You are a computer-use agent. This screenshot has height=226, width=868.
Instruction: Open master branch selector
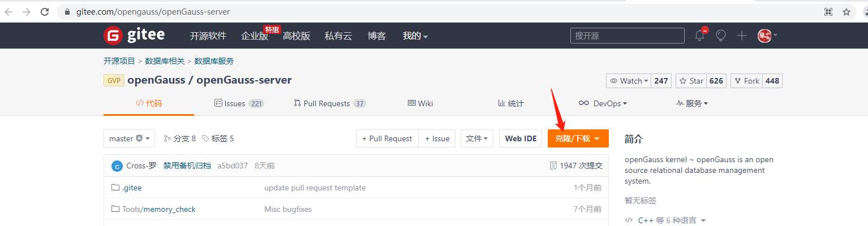click(129, 138)
